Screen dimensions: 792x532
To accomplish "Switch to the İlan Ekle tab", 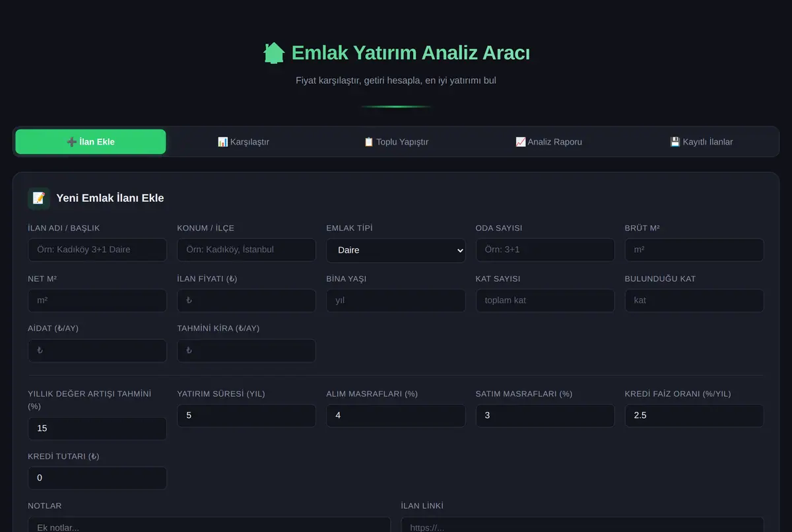I will 90,142.
